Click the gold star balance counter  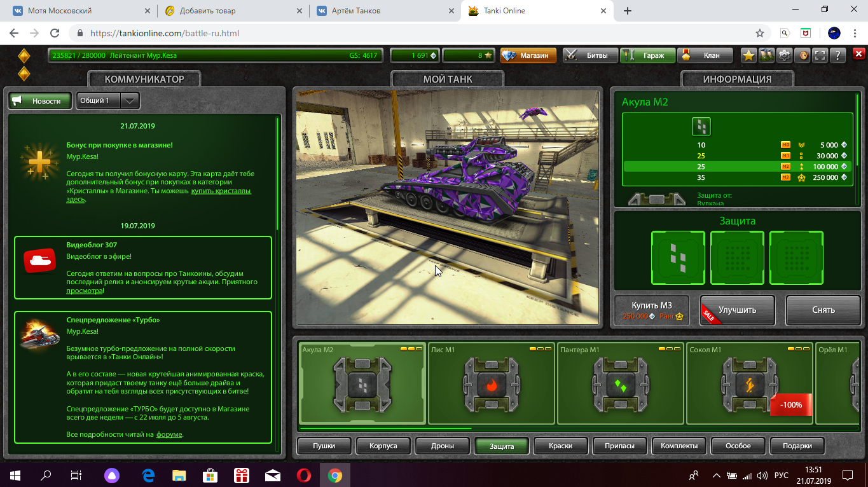pos(468,55)
